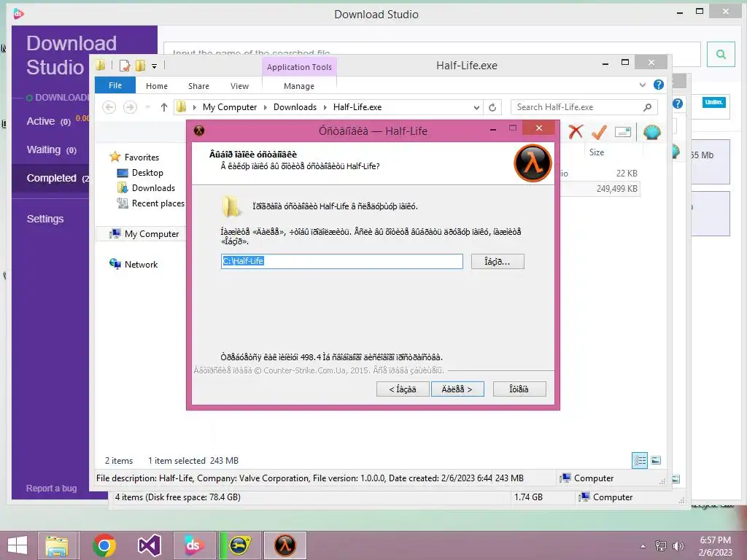This screenshot has width=747, height=560.
Task: Click the installer Back button
Action: tap(403, 389)
